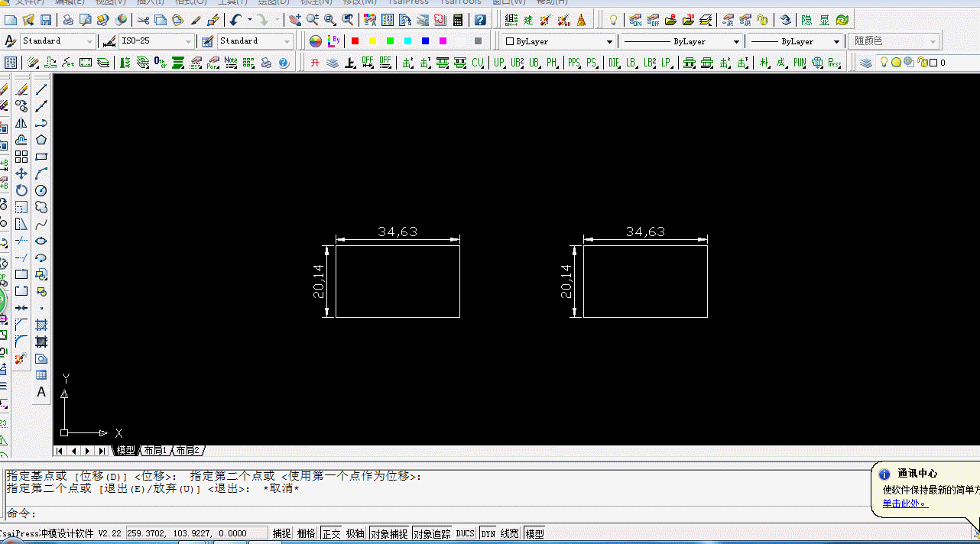Screen dimensions: 980x544
Task: Click the Undo arrow icon
Action: pos(235,20)
